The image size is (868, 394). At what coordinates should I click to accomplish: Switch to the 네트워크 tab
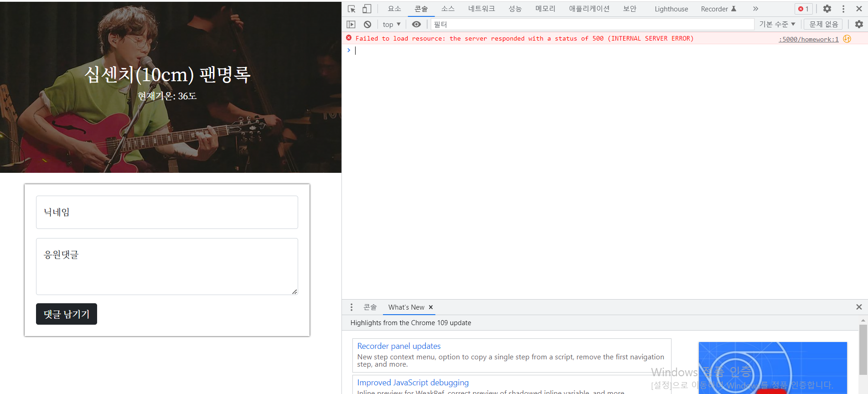coord(481,9)
